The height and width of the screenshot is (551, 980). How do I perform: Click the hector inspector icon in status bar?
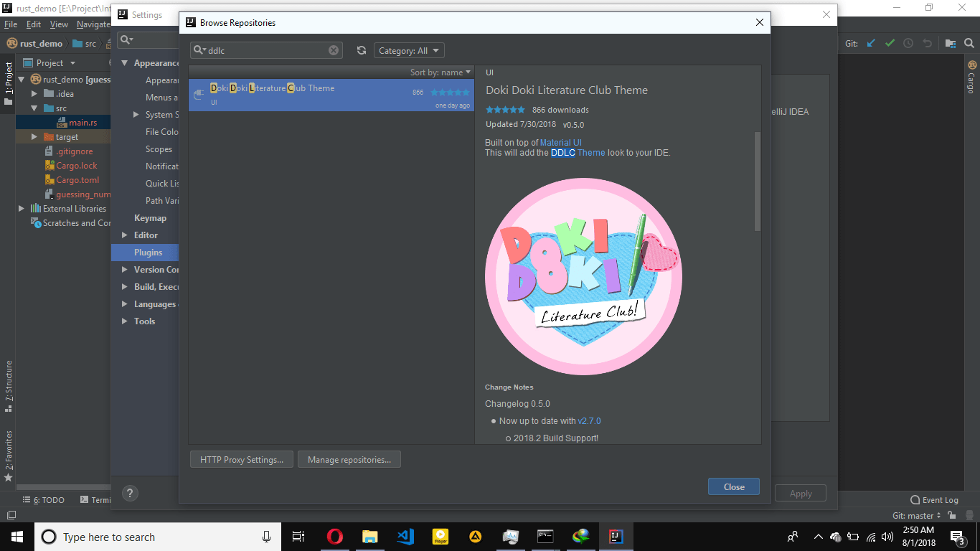(968, 515)
